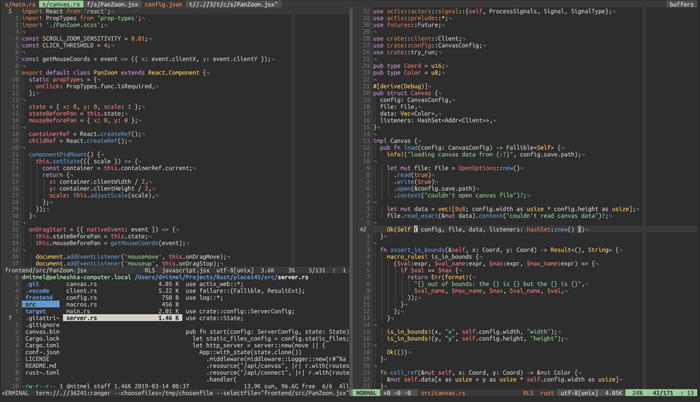Open the t//.//3/t/c/s/PanZoom.jsx terminal tab
This screenshot has height=402, width=700.
233,4
